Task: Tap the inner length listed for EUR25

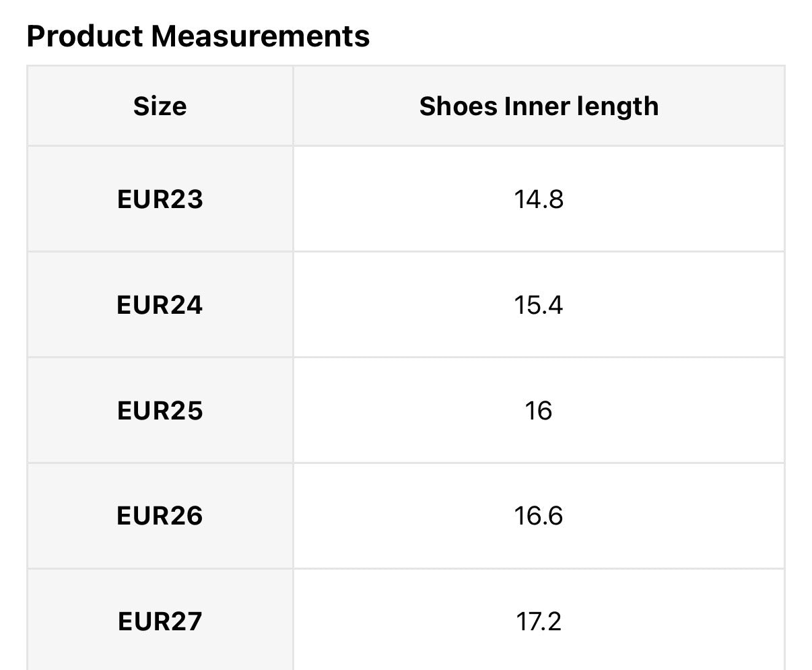Action: coord(539,411)
